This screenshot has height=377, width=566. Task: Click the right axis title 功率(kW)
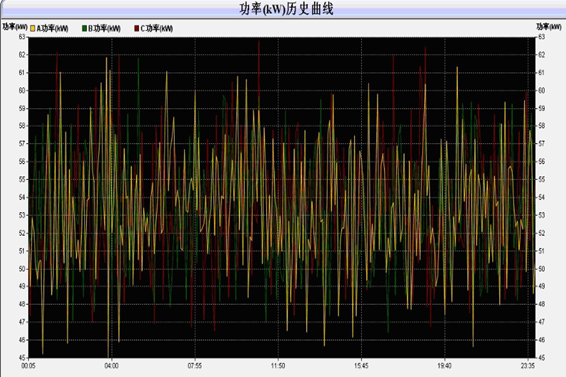[549, 26]
